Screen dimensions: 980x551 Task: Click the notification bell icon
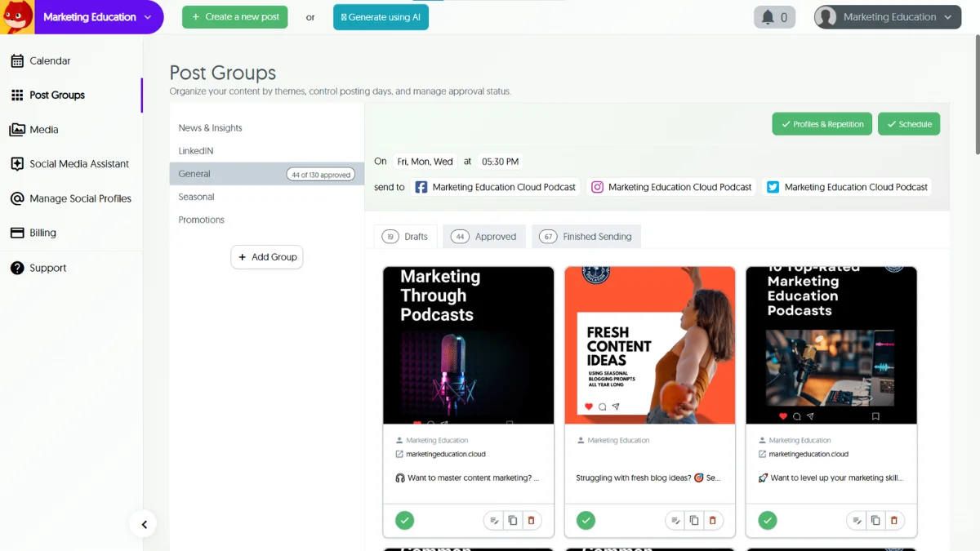click(768, 17)
